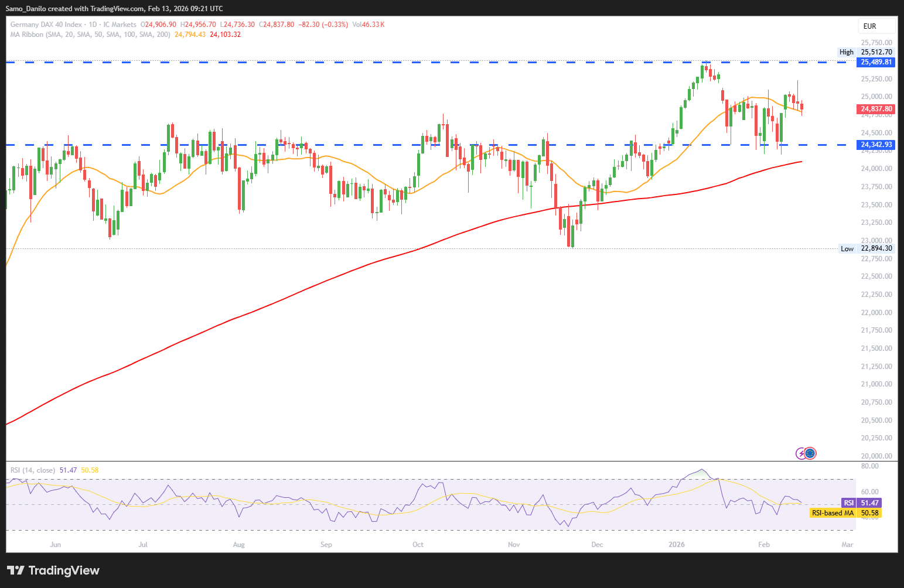Click the red 24,837.80 current price label

pyautogui.click(x=876, y=109)
